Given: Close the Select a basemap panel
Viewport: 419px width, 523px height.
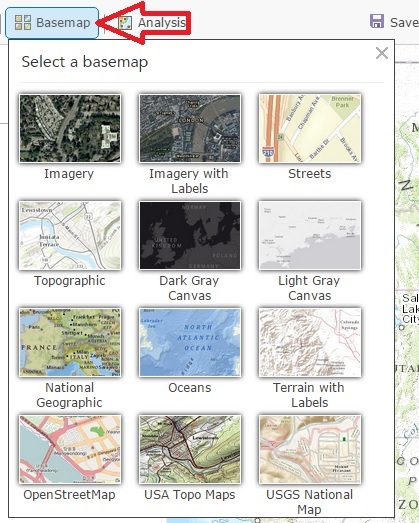Looking at the screenshot, I should tap(382, 53).
